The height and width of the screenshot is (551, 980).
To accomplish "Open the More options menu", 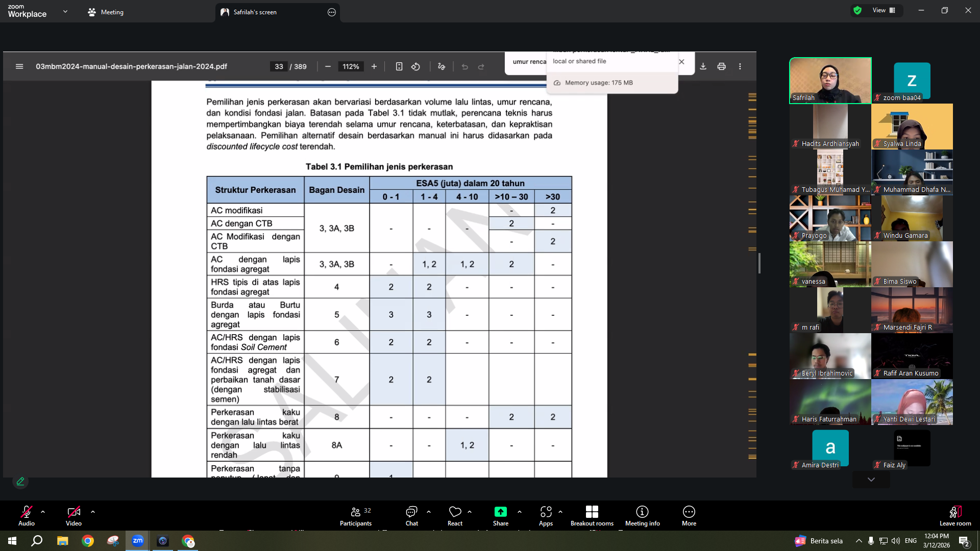I will (689, 515).
